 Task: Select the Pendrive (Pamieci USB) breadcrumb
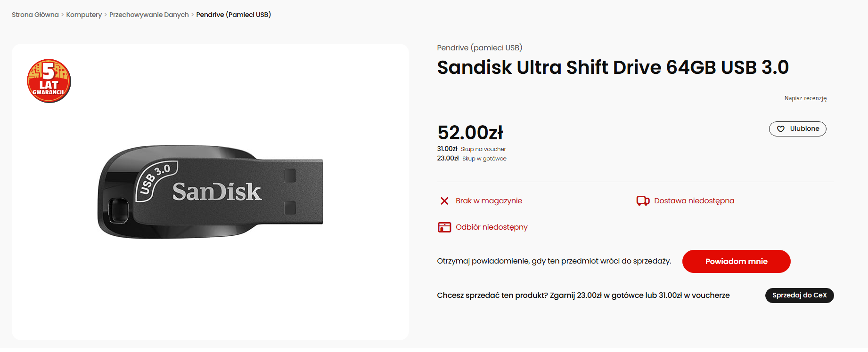[233, 15]
